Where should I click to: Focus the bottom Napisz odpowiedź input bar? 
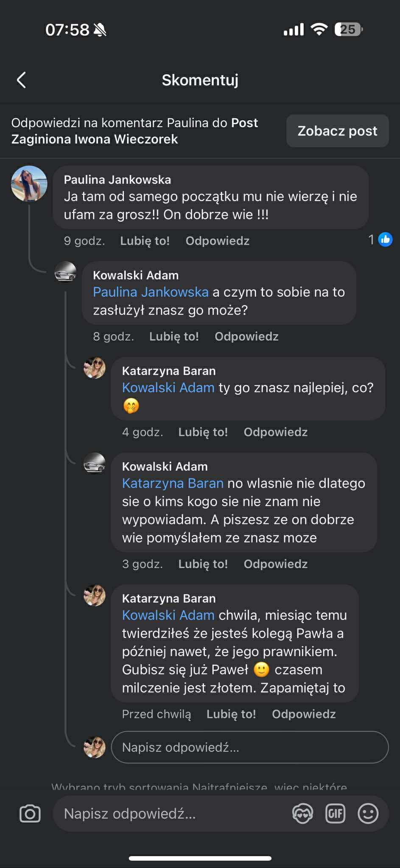[x=170, y=813]
